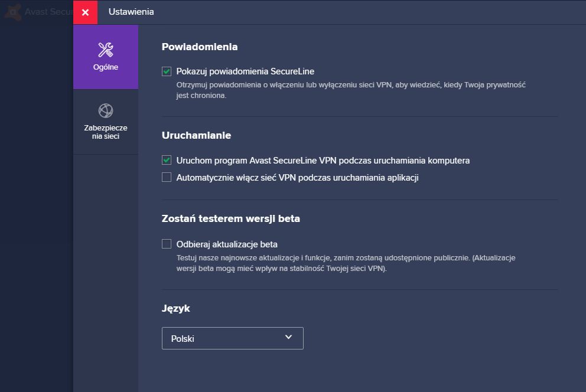The width and height of the screenshot is (586, 392).
Task: Click the globe network security icon
Action: click(x=105, y=110)
